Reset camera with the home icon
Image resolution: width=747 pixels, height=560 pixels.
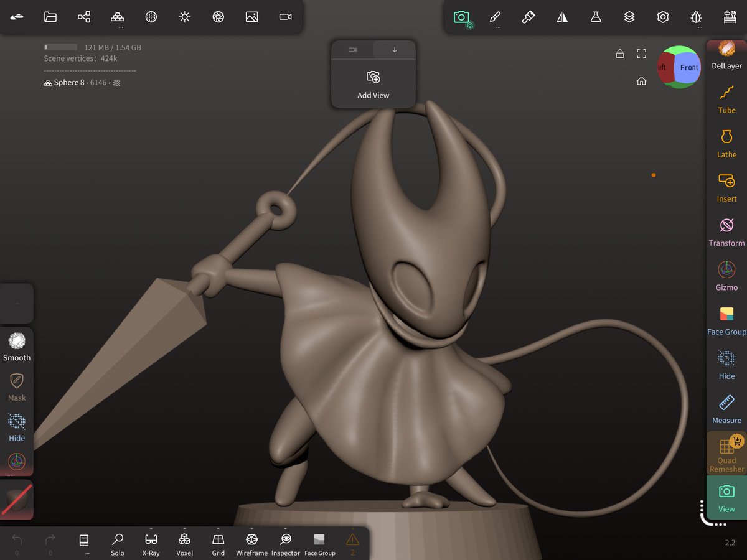[x=642, y=81]
